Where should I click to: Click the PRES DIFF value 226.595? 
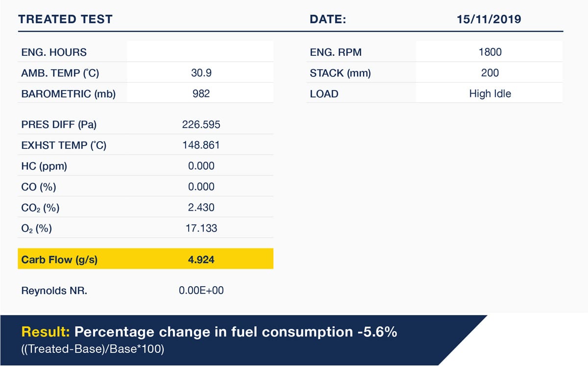(201, 124)
